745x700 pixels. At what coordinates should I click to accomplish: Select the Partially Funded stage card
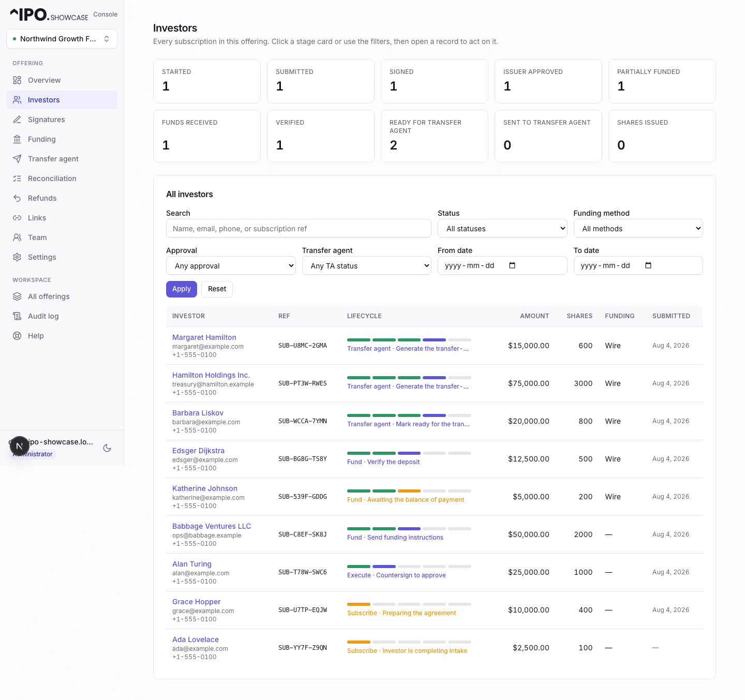tap(662, 81)
